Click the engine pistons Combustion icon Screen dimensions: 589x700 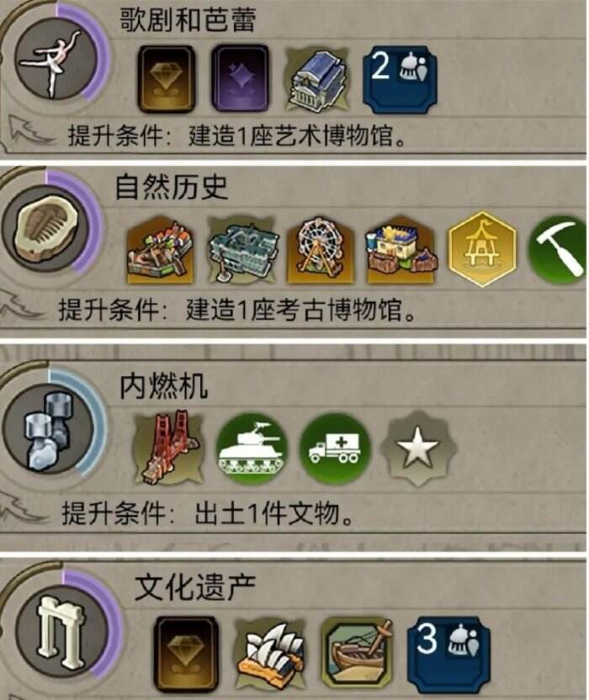coord(49,428)
